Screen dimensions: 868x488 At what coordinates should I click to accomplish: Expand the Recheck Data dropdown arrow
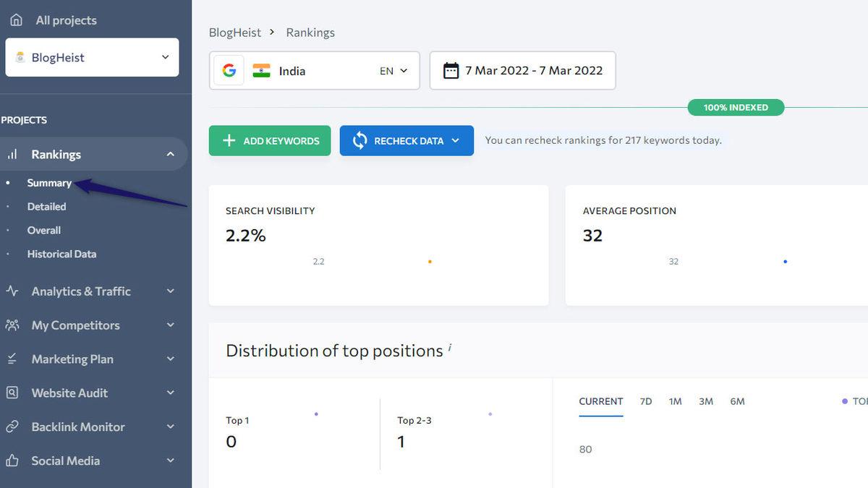[x=456, y=141]
